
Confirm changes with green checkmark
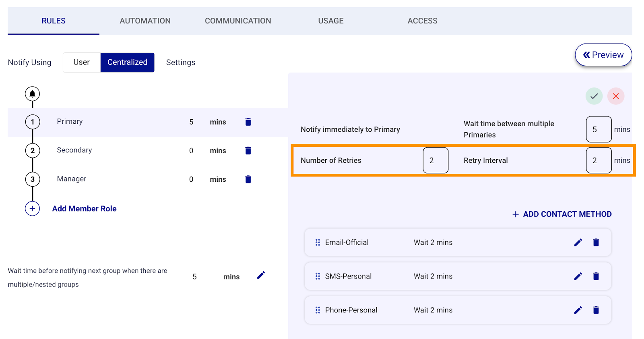(x=594, y=96)
